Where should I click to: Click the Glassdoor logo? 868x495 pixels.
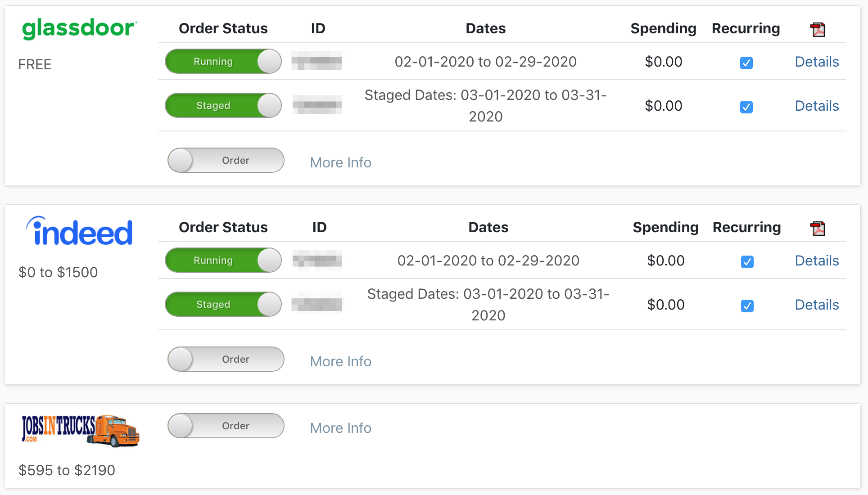pyautogui.click(x=79, y=28)
